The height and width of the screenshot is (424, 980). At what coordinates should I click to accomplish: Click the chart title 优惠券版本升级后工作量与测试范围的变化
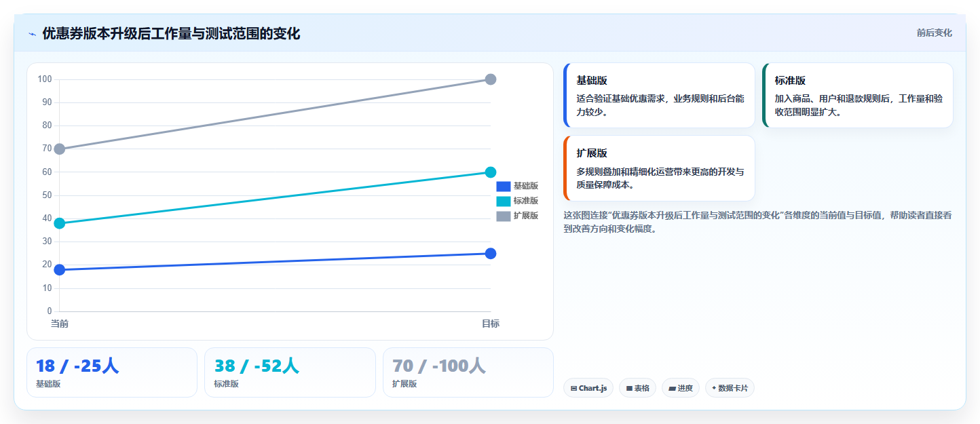point(171,33)
